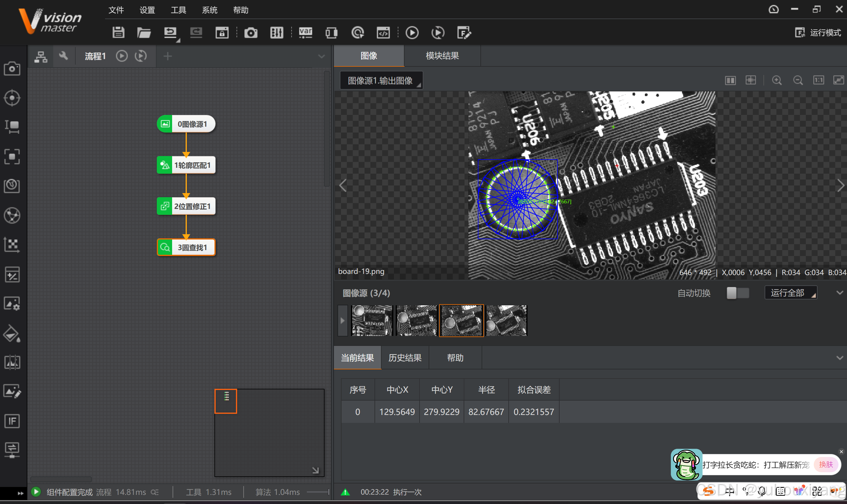Open the 图像源1.输出图像 dropdown
Viewport: 847px width, 504px height.
click(x=381, y=81)
